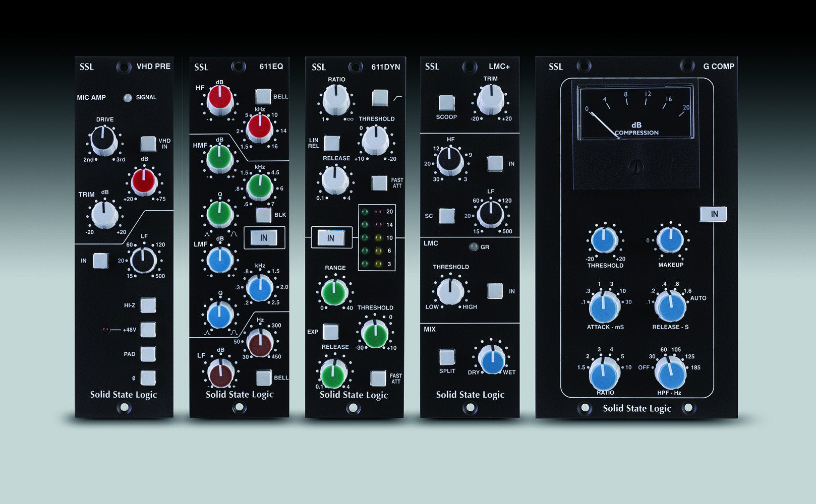Click the red HF kHz frequency knob

tap(260, 128)
